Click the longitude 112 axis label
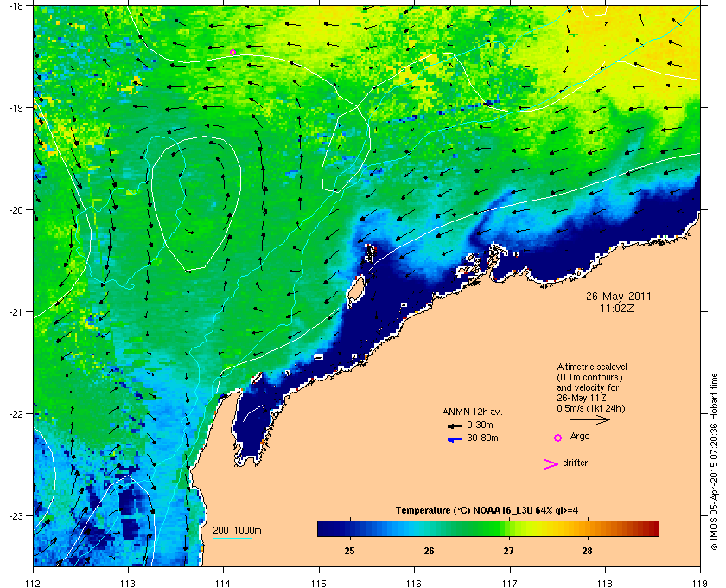Viewport: 726px width, 588px height. (x=34, y=583)
